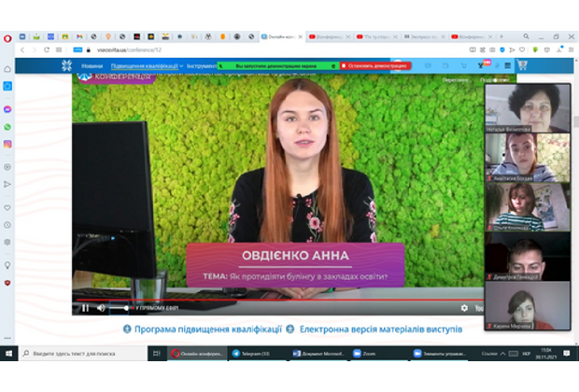Image resolution: width=579 pixels, height=392 pixels.
Task: Reload the current page
Action: [47, 49]
